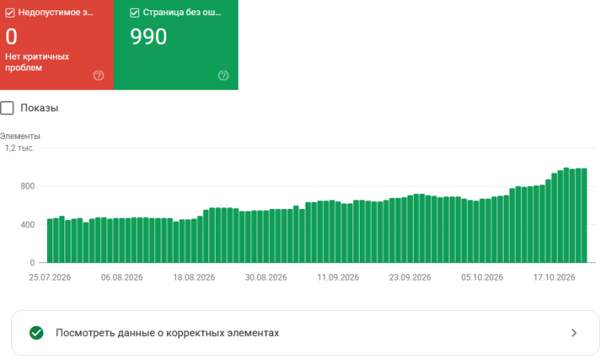The width and height of the screenshot is (611, 364).
Task: Click date label 30.08.2026 on chart
Action: [x=266, y=277]
